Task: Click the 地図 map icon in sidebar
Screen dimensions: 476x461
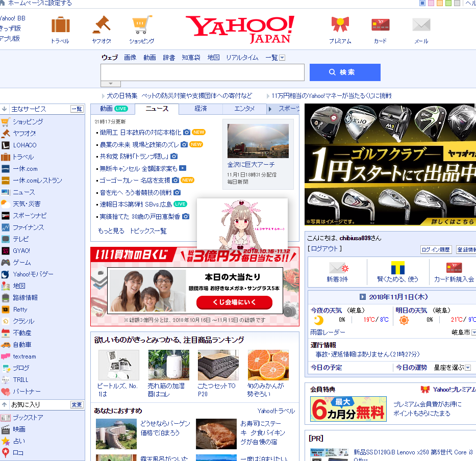Action: click(6, 286)
